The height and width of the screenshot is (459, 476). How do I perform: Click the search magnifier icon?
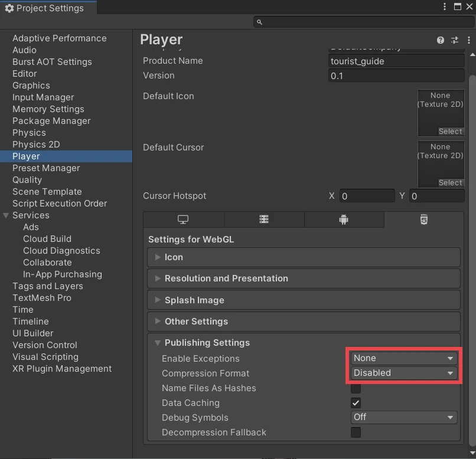tap(259, 22)
